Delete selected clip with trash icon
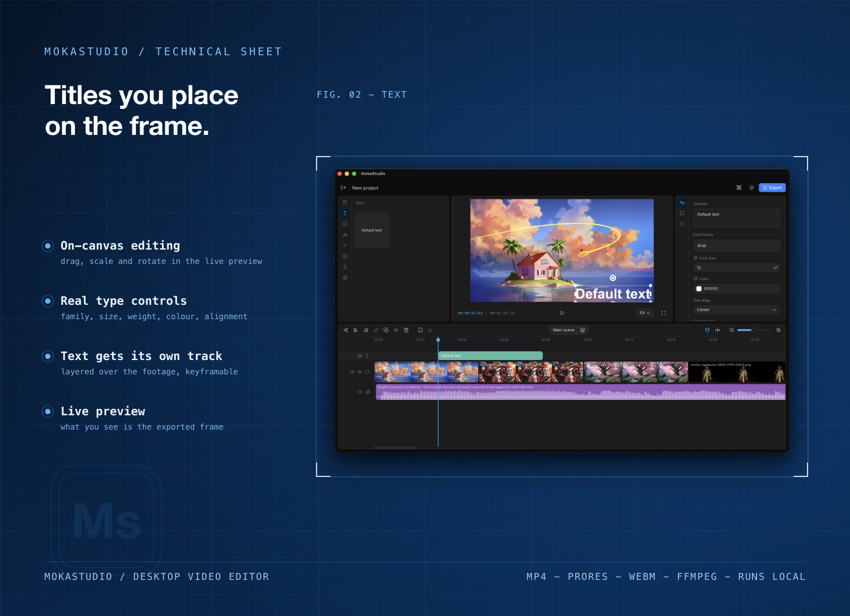Image resolution: width=850 pixels, height=616 pixels. tap(406, 330)
